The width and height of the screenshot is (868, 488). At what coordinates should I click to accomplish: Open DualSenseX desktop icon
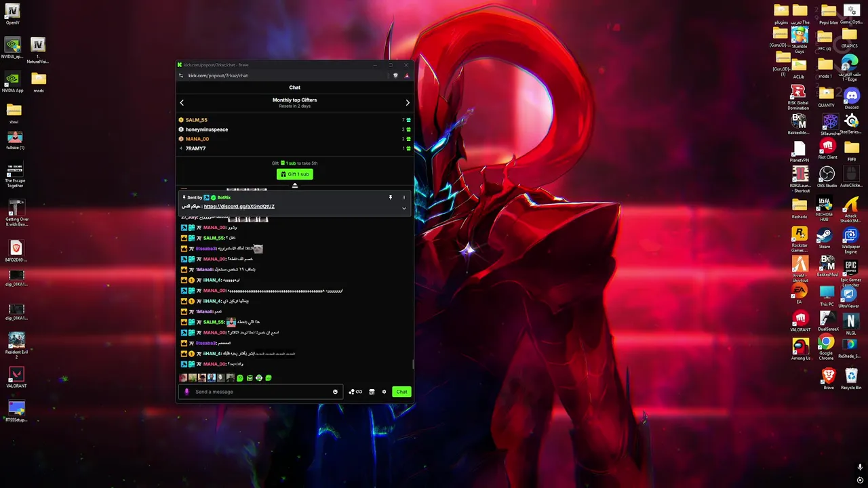827,321
